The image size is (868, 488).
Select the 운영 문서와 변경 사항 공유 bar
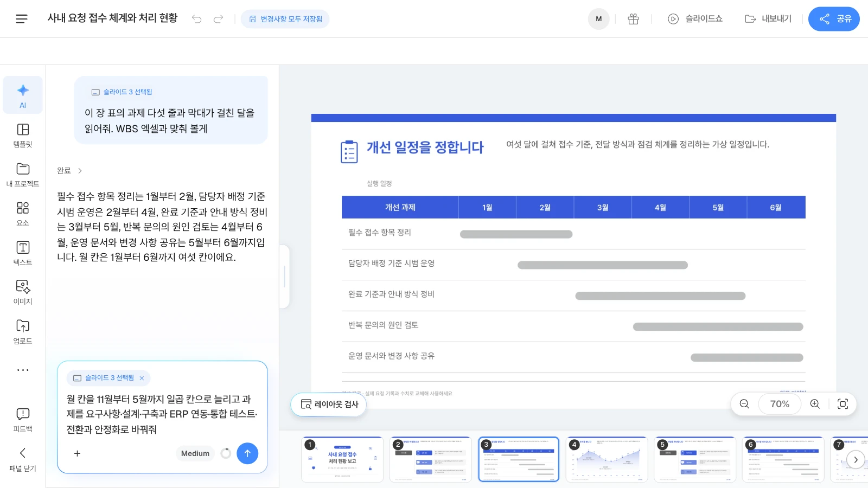(747, 358)
